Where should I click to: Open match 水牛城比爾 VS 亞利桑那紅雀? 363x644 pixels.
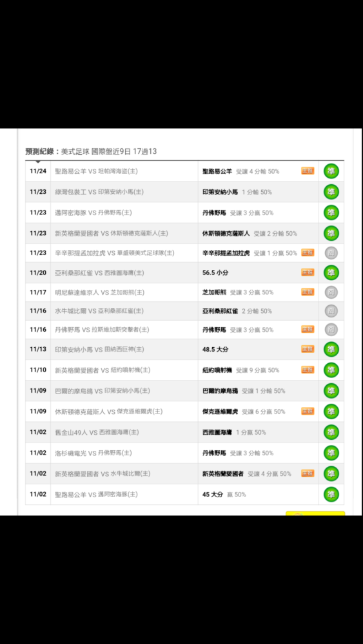(99, 311)
